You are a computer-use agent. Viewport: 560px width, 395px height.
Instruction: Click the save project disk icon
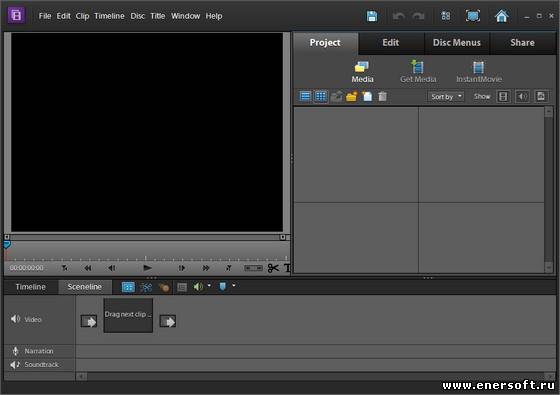click(372, 16)
